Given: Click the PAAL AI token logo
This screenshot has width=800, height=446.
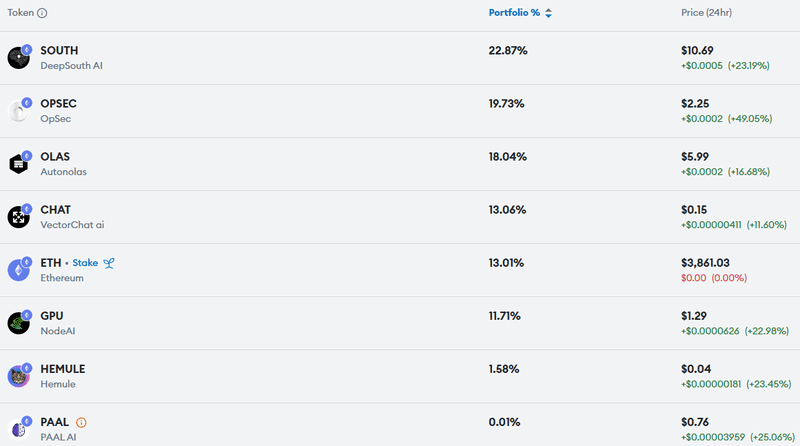Looking at the screenshot, I should [18, 430].
